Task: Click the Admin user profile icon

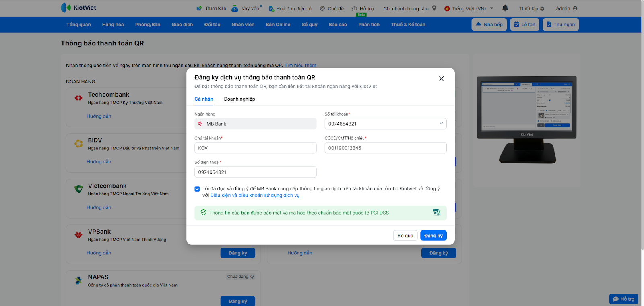Action: click(575, 8)
